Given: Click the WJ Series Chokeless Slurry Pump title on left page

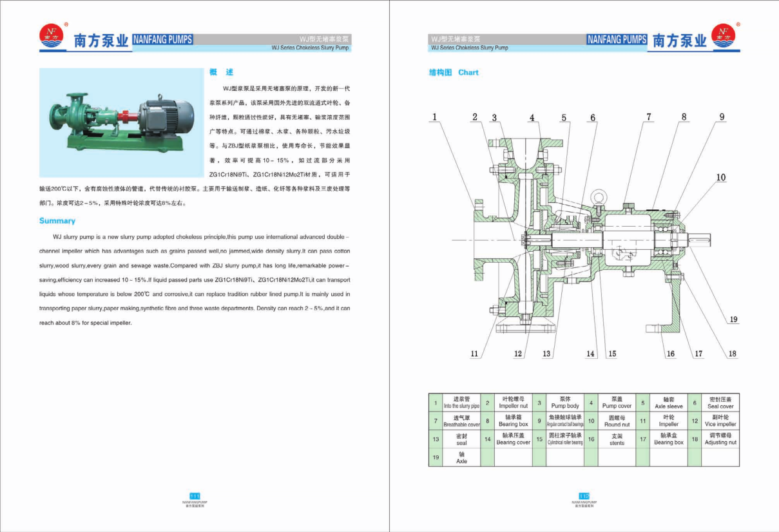Looking at the screenshot, I should point(309,48).
